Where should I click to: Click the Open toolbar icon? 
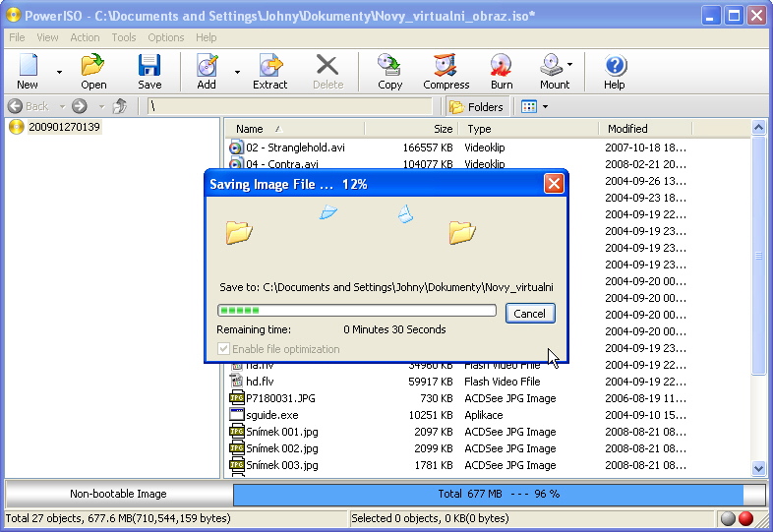[x=93, y=66]
